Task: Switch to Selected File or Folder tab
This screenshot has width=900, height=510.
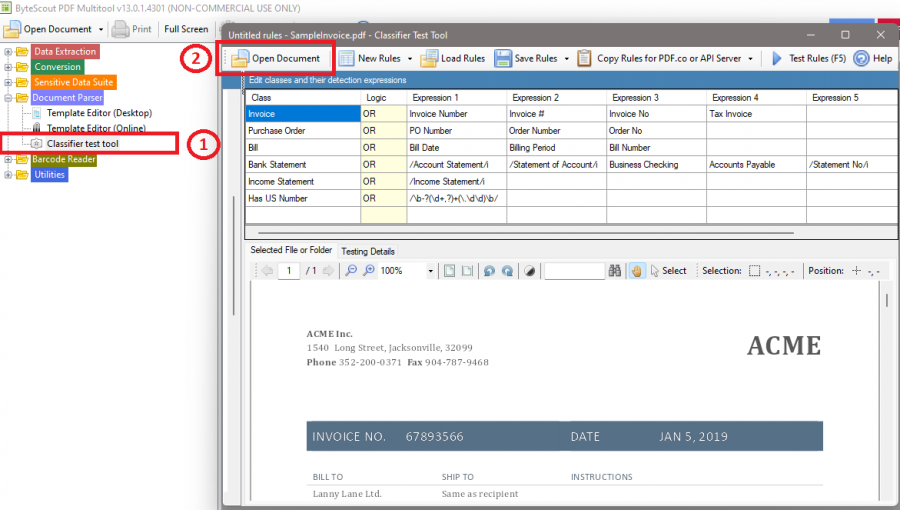Action: point(291,250)
